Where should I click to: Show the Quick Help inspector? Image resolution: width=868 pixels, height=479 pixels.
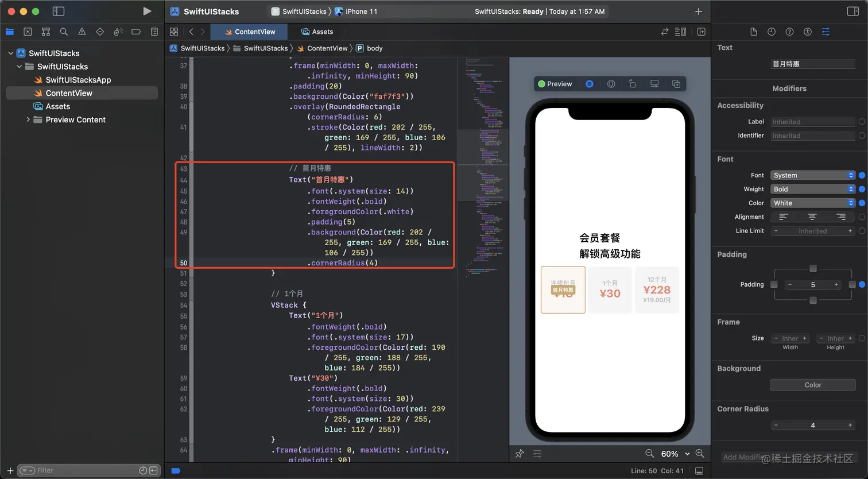click(x=790, y=32)
